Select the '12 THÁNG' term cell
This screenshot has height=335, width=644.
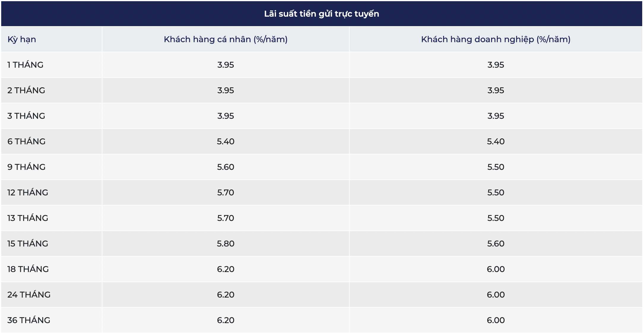click(28, 193)
